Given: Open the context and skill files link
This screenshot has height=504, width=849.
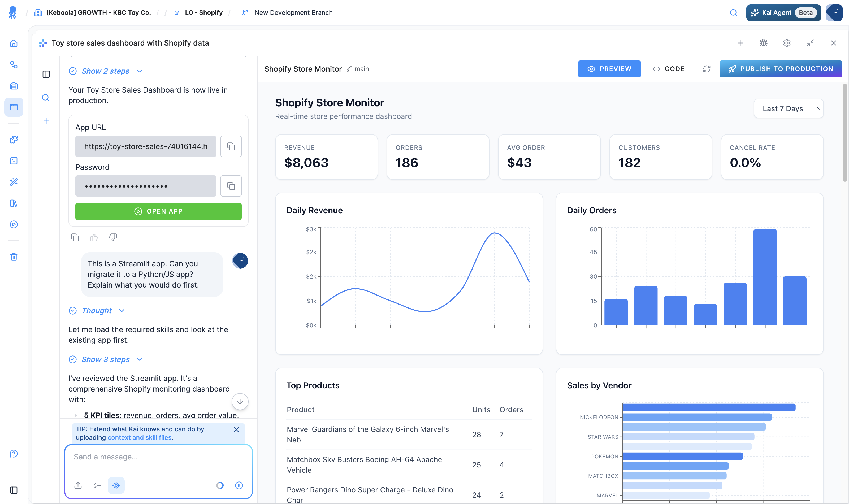Looking at the screenshot, I should pos(139,437).
